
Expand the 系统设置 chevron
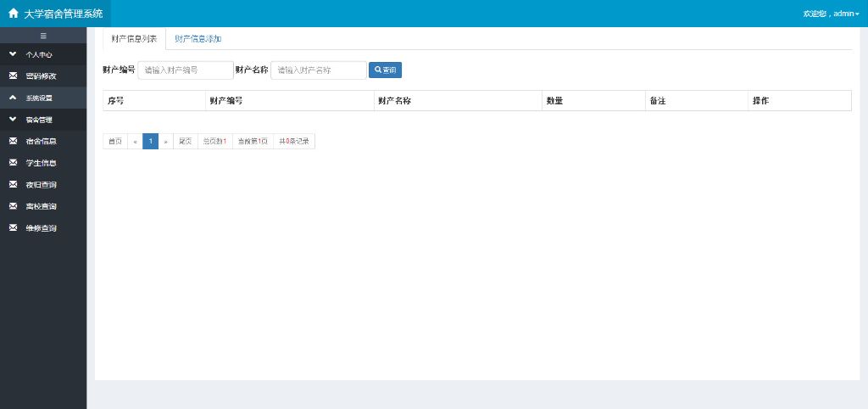click(x=14, y=98)
